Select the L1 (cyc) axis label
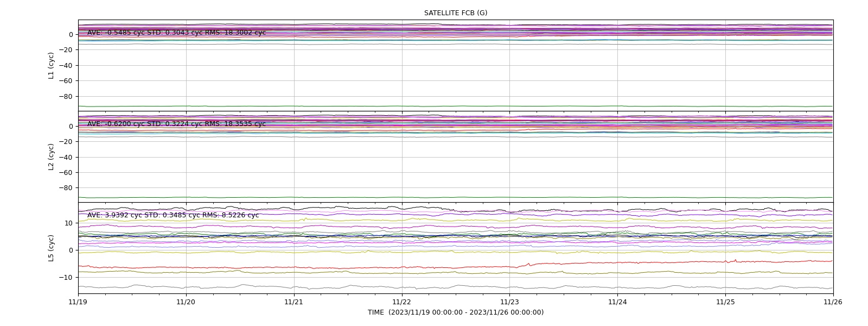Viewport: 868px width, 326px height. pyautogui.click(x=52, y=66)
